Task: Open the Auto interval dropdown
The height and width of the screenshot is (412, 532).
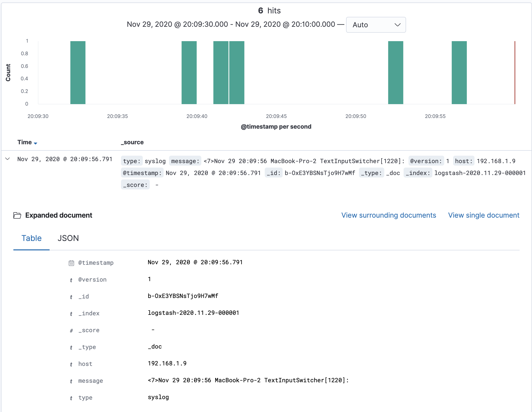Action: pyautogui.click(x=376, y=25)
